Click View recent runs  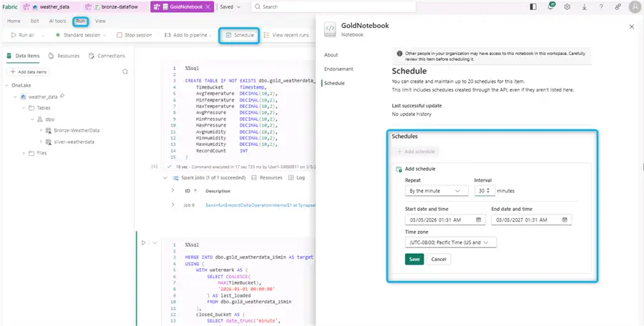[286, 35]
